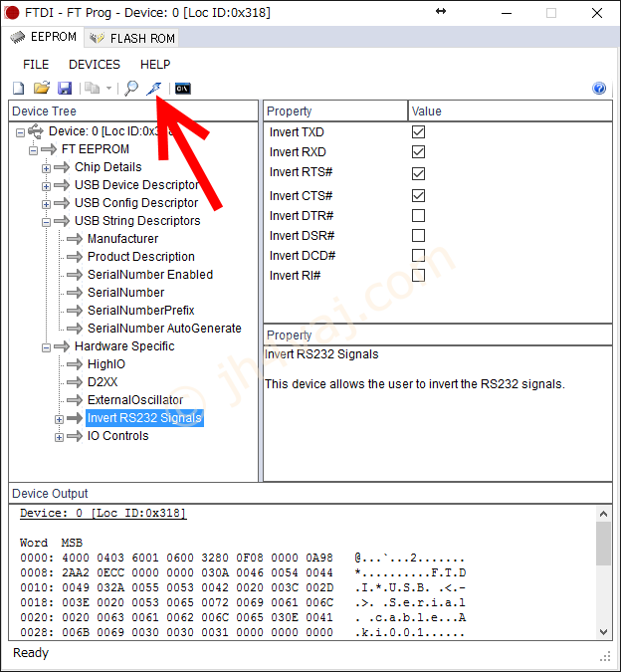The height and width of the screenshot is (672, 621).
Task: Select the D2XX tree item
Action: point(103,382)
